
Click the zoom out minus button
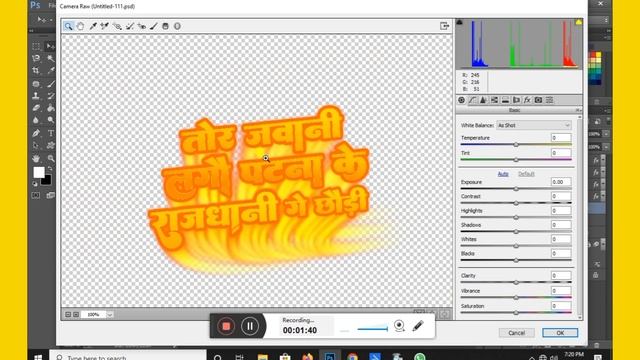point(68,315)
